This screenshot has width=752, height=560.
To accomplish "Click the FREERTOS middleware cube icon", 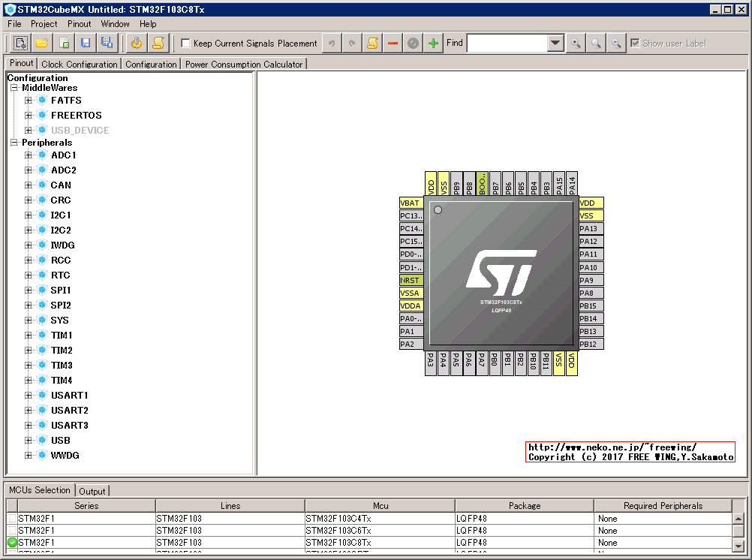I will click(42, 115).
